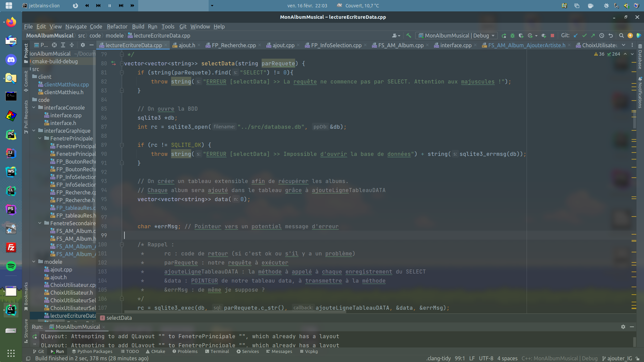Screen dimensions: 644x362
Task: Pause media with top bar pause button
Action: click(110, 6)
